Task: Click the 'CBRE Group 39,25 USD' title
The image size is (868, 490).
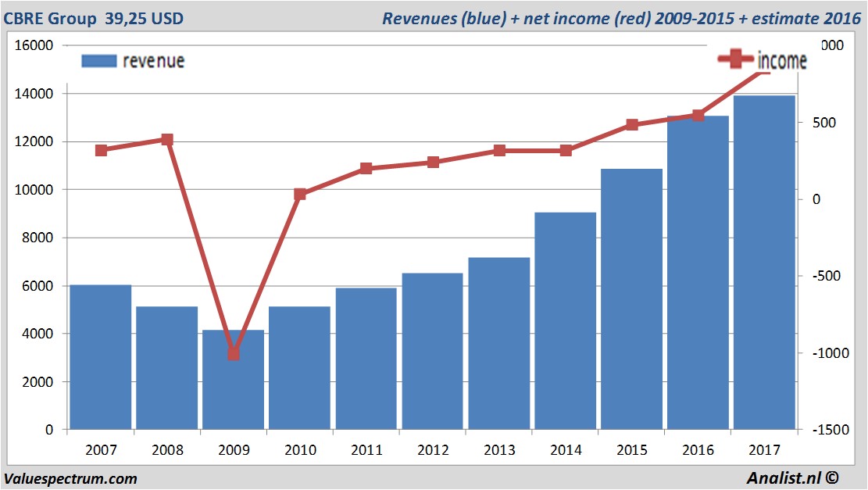Action: pyautogui.click(x=94, y=18)
